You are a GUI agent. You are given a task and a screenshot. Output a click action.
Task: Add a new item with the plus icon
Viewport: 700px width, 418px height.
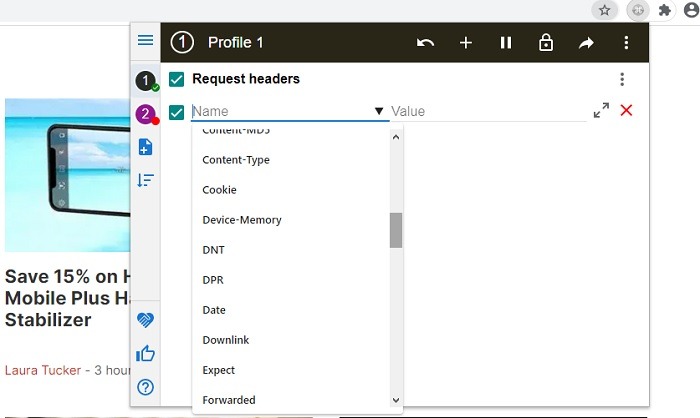(466, 43)
